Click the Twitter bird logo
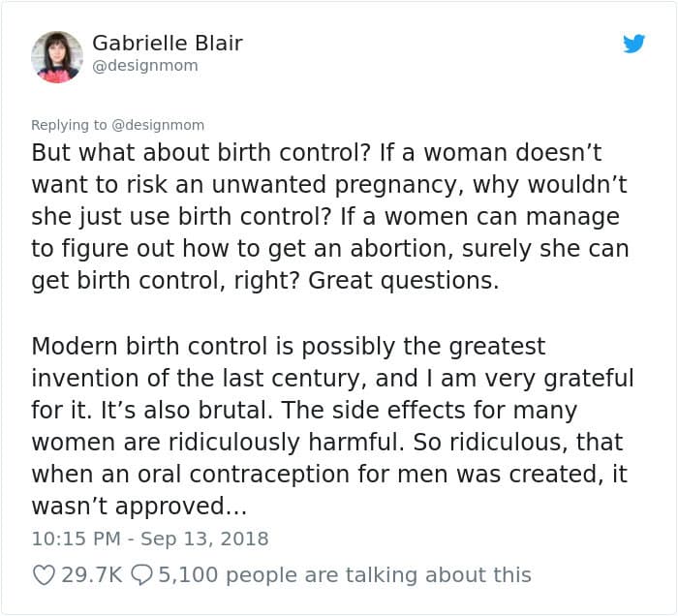Screen dimensions: 678x616 click(633, 44)
